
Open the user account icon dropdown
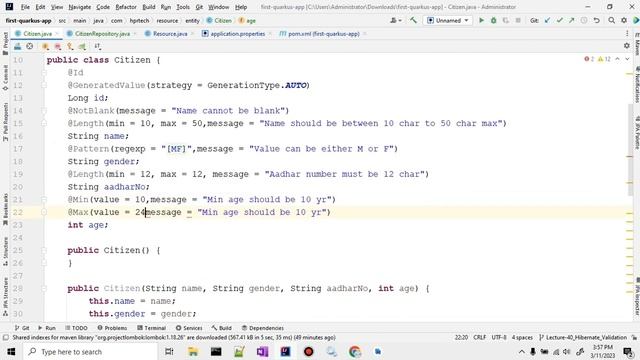tap(396, 20)
